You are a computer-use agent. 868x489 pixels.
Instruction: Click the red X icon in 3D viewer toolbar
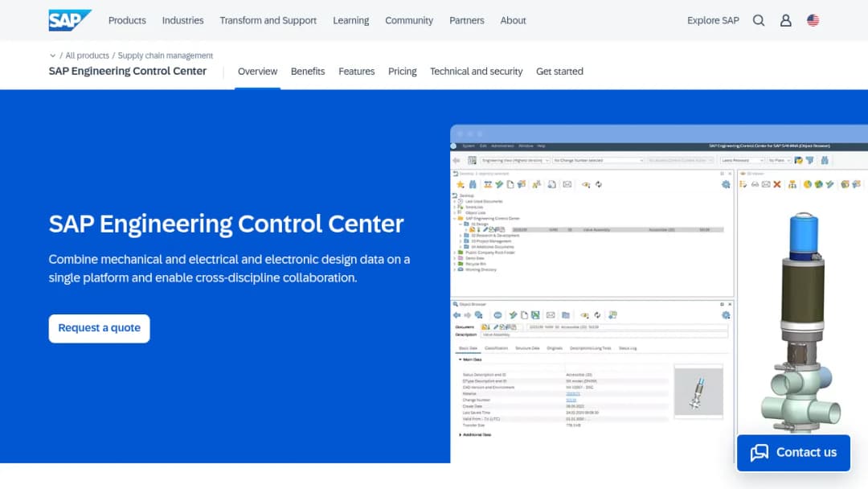point(777,184)
